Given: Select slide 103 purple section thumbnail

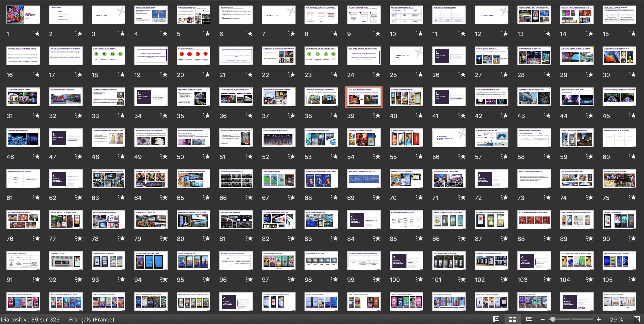Looking at the screenshot, I should click(x=534, y=261).
